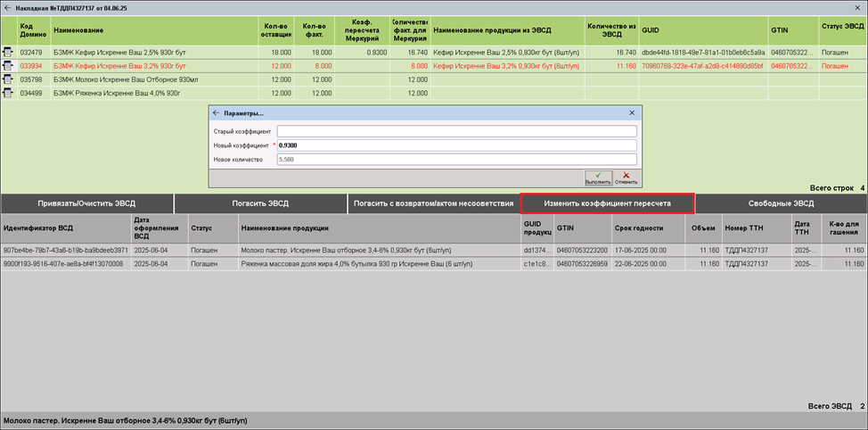Focus the Старый коэффициент field
The width and height of the screenshot is (868, 430).
tap(456, 131)
